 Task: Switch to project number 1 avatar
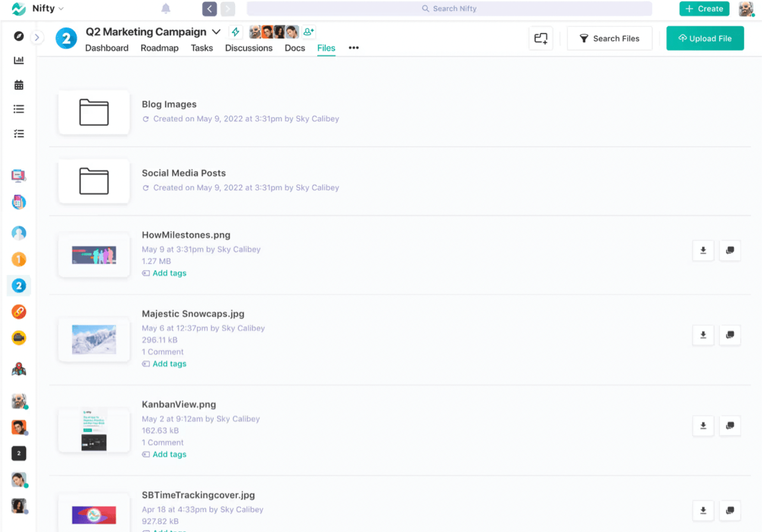coord(19,259)
